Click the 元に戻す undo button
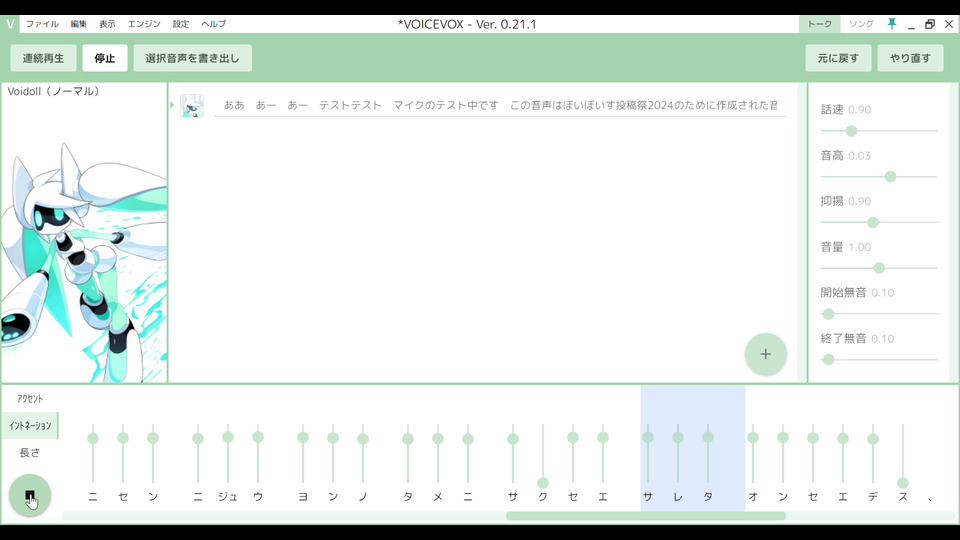 coord(838,58)
